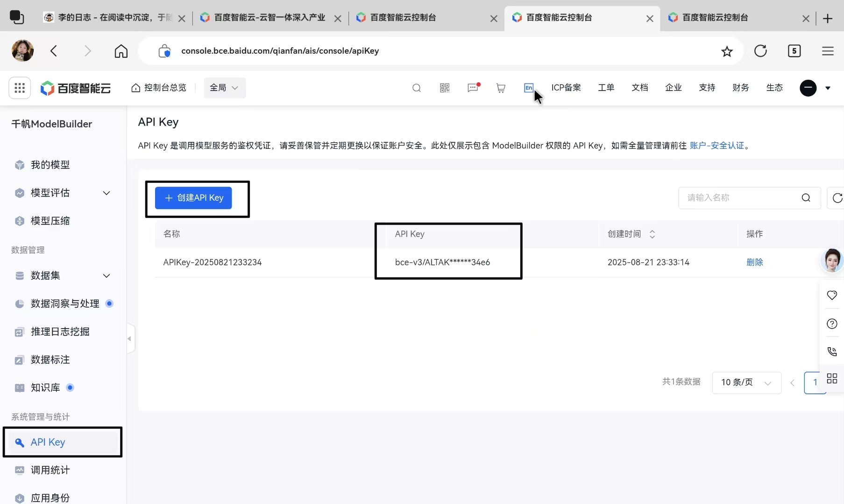This screenshot has height=504, width=844.
Task: Reload the page with the browser refresh icon
Action: (x=760, y=51)
